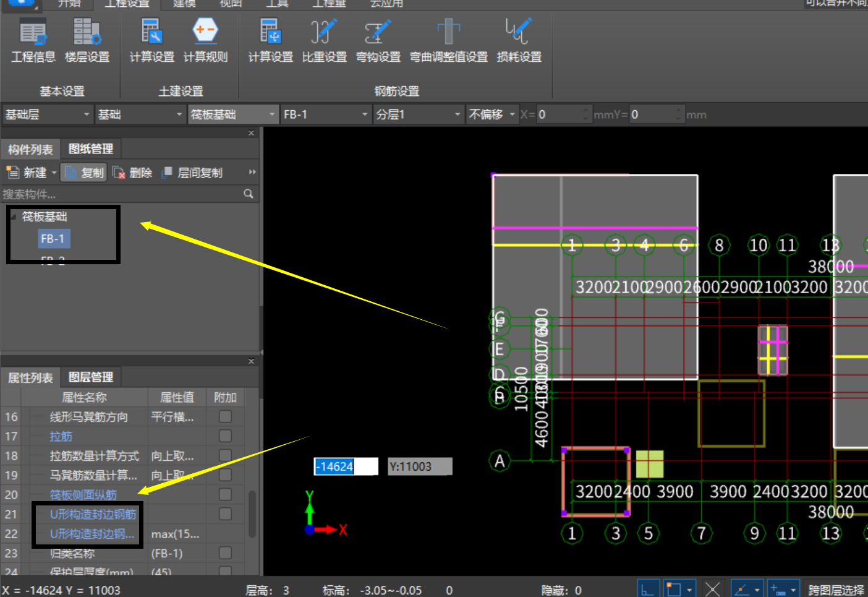This screenshot has width=868, height=597.
Task: Expand the 新建 dropdown arrow
Action: pos(54,173)
